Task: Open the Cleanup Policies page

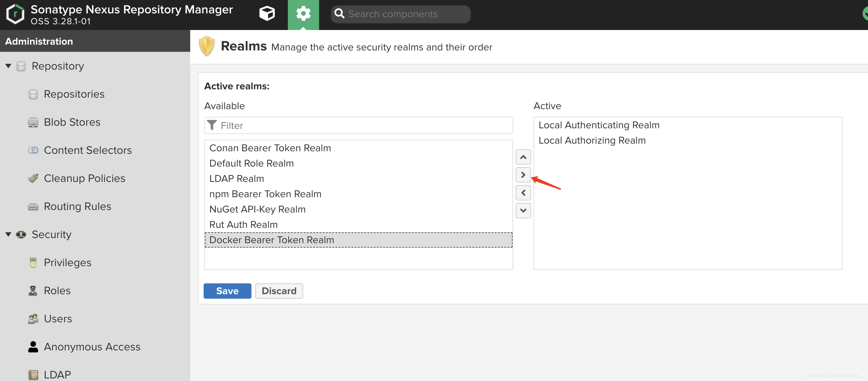Action: coord(84,178)
